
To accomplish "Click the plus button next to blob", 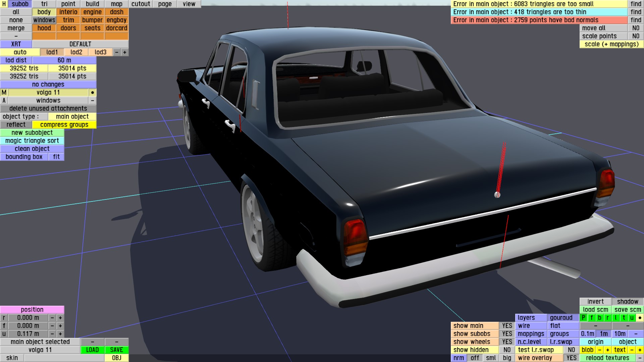I will [x=607, y=350].
